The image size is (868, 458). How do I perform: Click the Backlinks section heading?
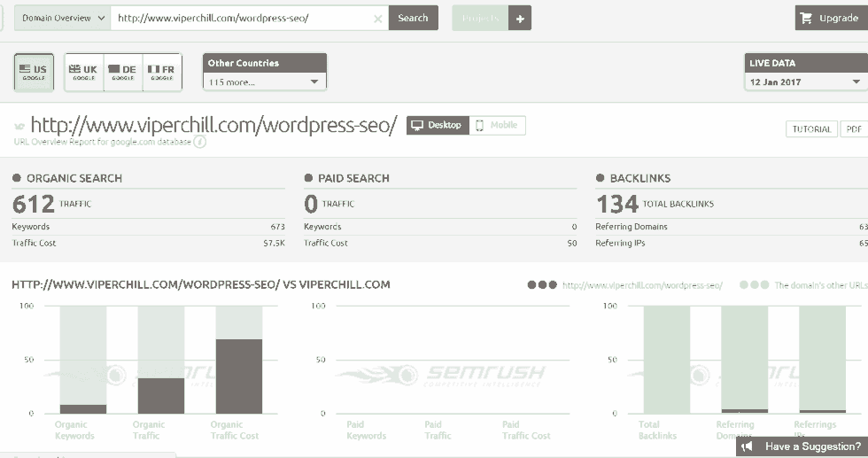[x=639, y=178]
